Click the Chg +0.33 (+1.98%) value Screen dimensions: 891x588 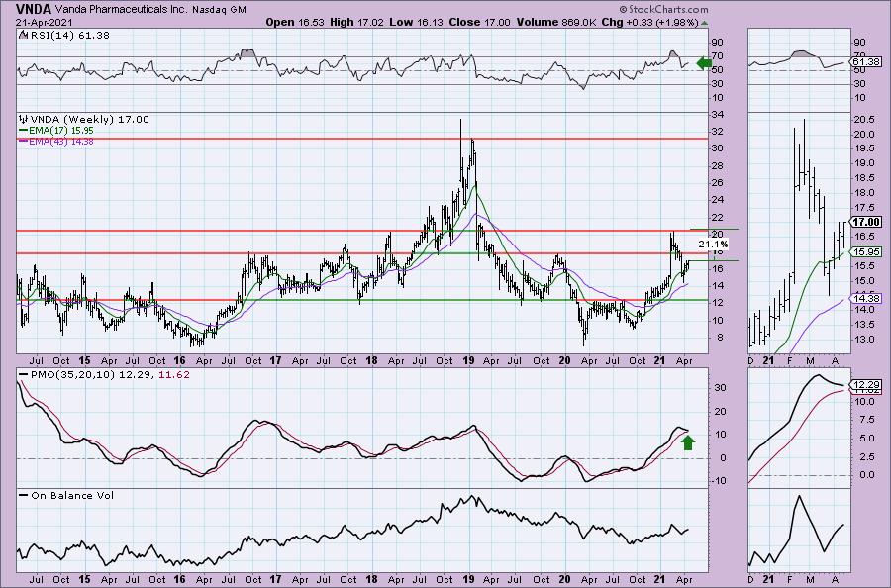coord(649,22)
